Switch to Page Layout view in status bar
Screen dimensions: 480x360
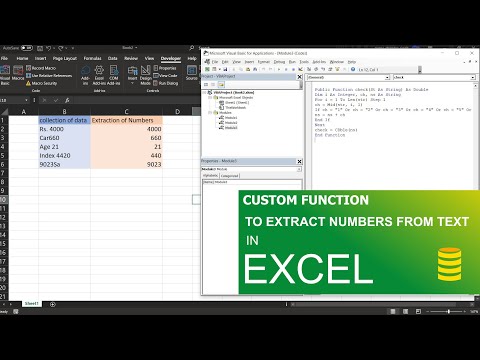click(405, 311)
